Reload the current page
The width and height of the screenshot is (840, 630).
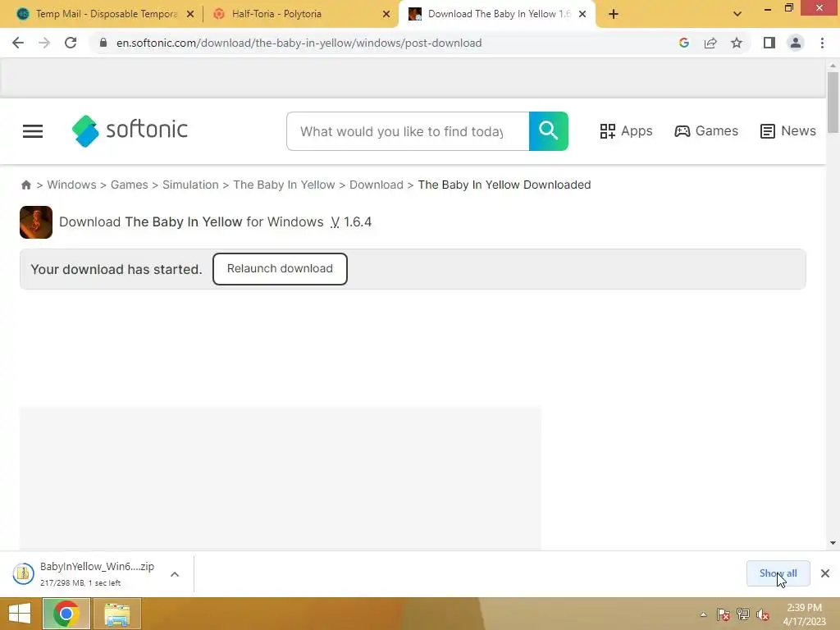[71, 43]
